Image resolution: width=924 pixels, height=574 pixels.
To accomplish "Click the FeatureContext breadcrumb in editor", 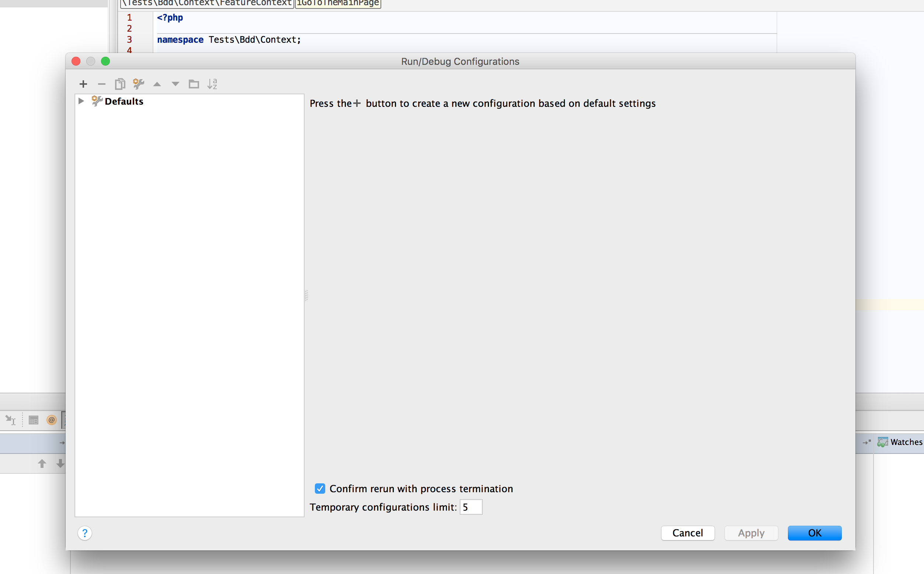I will [207, 3].
